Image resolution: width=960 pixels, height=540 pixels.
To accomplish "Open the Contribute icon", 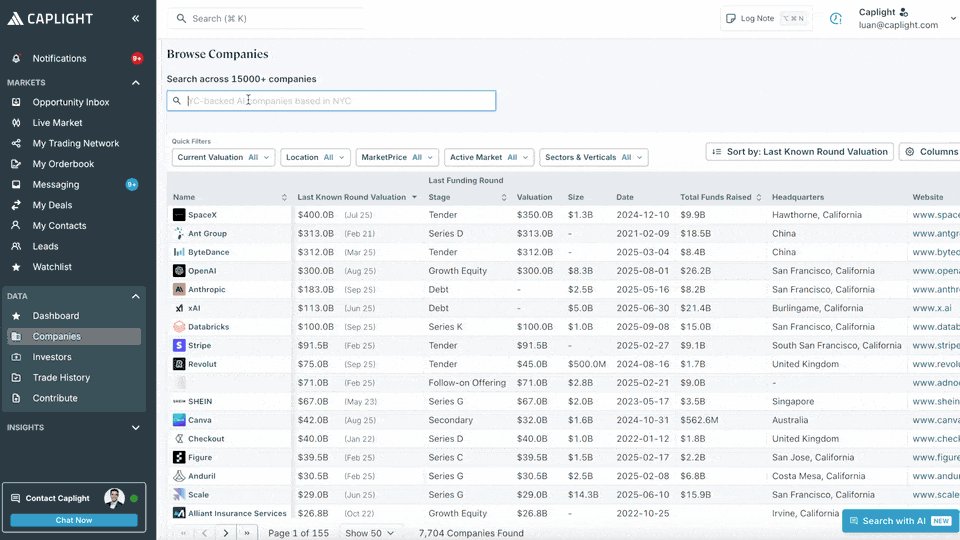I will [17, 398].
